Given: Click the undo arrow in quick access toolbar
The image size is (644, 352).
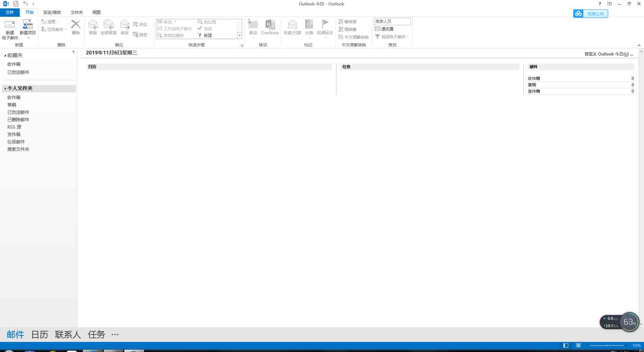Looking at the screenshot, I should coord(25,4).
